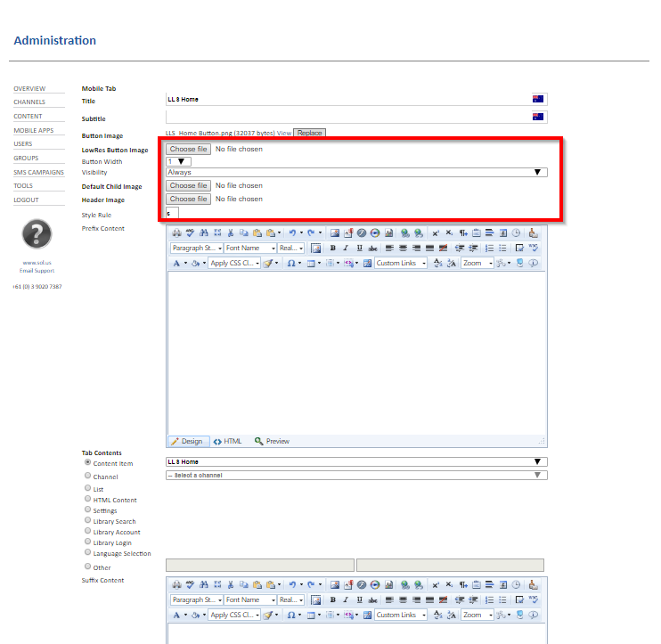Toggle Strikethrough in Prefix Content editor
This screenshot has width=661, height=644.
click(372, 248)
